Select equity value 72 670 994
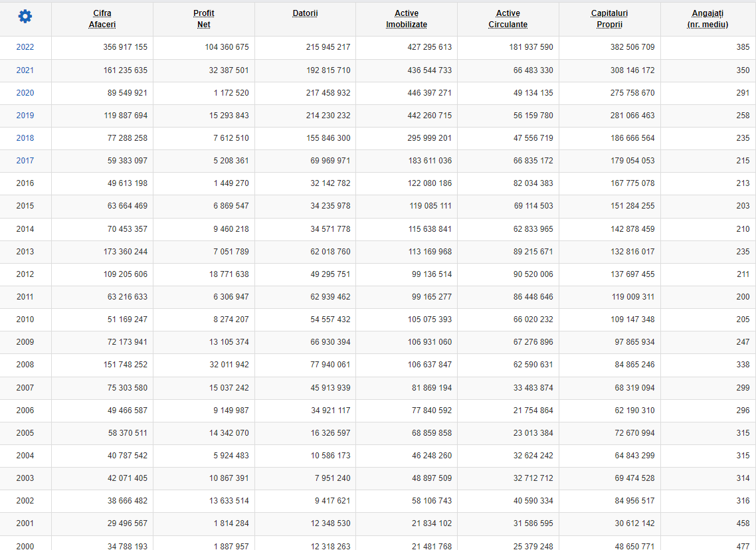Viewport: 756px width, 550px height. click(634, 434)
